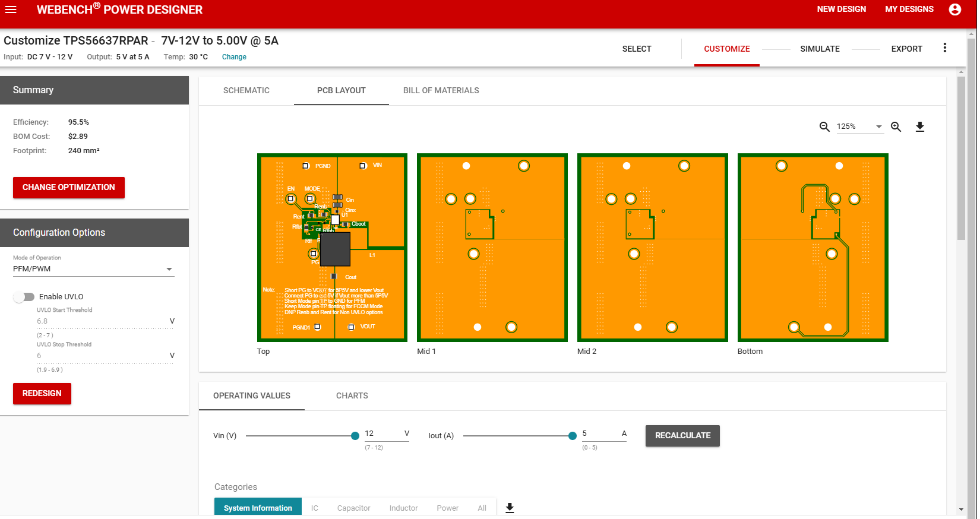
Task: Click the user account profile icon
Action: [954, 10]
